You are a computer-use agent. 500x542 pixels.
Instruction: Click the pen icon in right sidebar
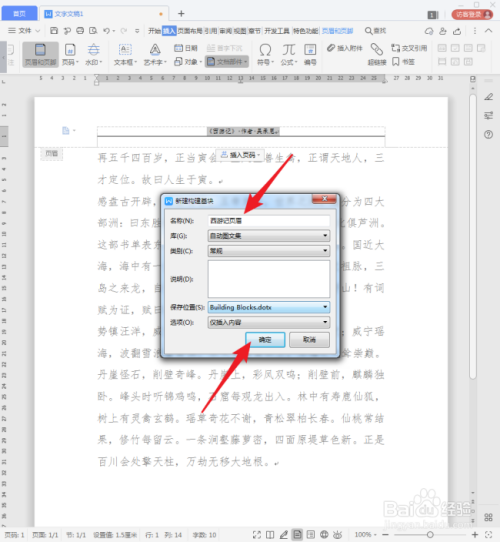coord(489,96)
